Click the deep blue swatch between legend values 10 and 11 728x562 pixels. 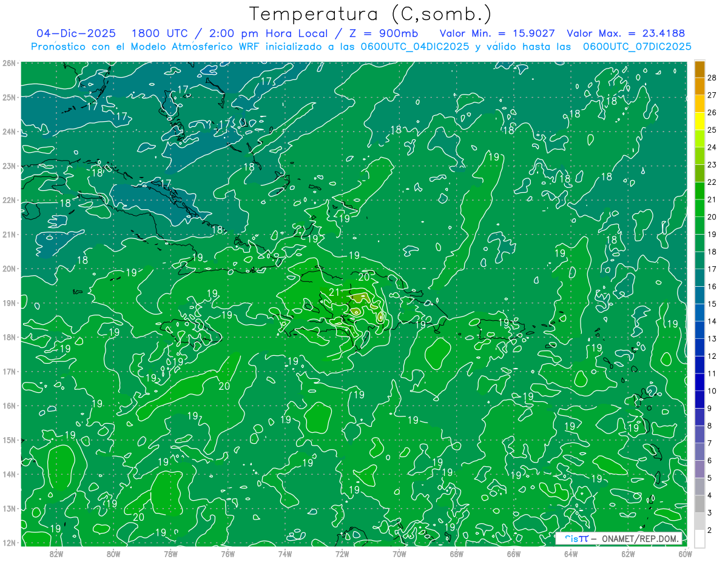(x=699, y=382)
